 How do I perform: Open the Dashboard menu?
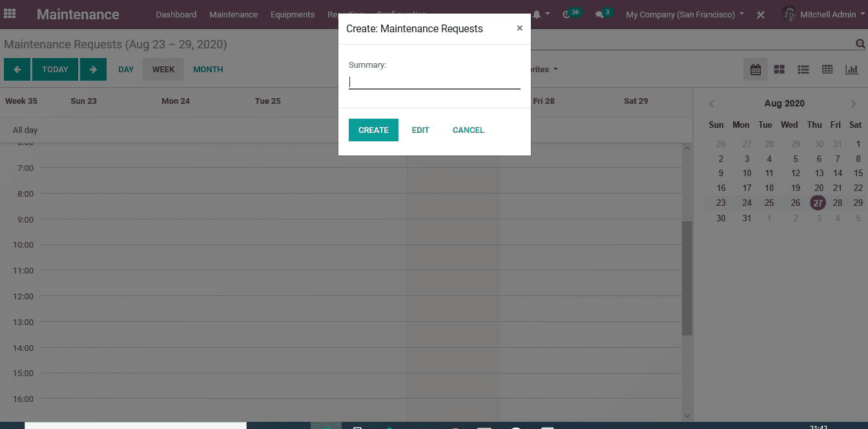click(x=176, y=14)
